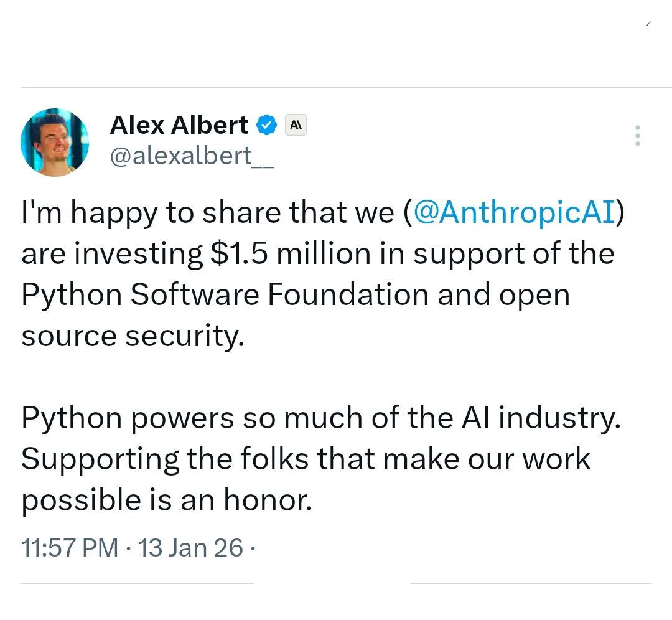
Task: Click the phrase "Python Software Foundation"
Action: 225,294
